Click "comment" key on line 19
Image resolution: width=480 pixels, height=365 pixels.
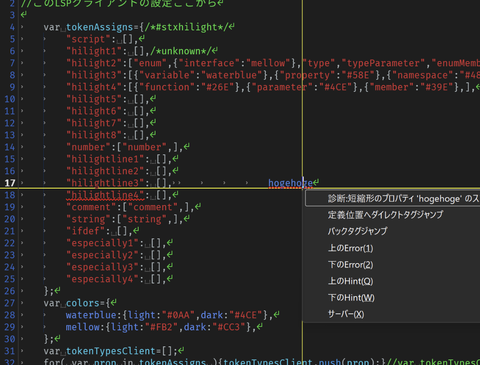91,207
